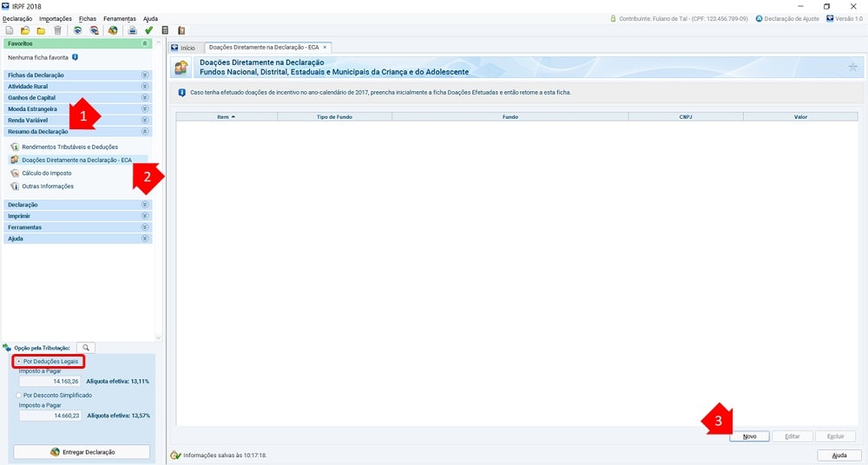Click the Entregar Declaração button
This screenshot has width=868, height=465.
pyautogui.click(x=82, y=452)
